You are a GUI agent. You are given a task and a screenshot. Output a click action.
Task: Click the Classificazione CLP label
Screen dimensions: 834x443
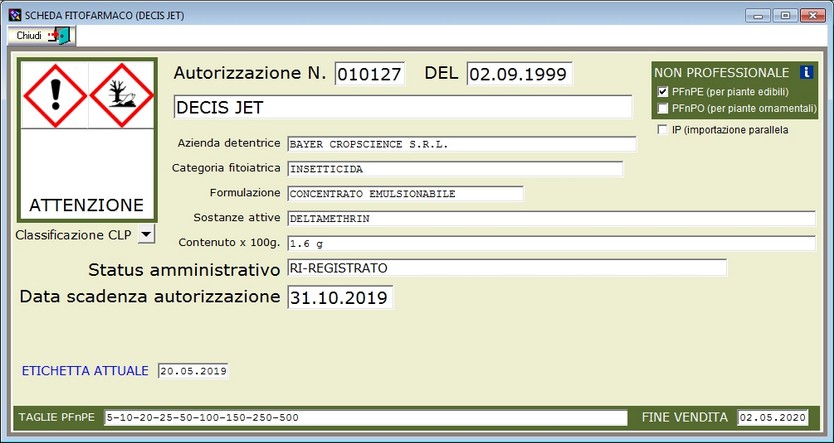click(x=73, y=235)
